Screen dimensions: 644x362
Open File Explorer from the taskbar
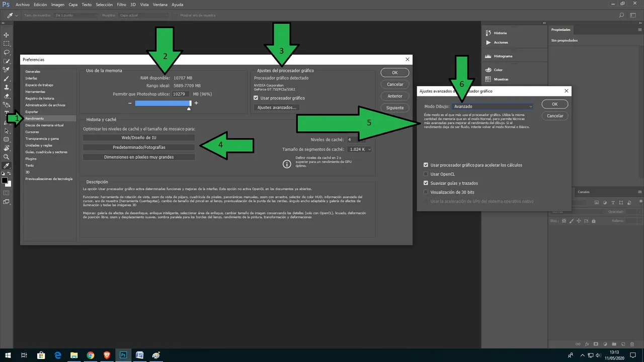tap(74, 355)
